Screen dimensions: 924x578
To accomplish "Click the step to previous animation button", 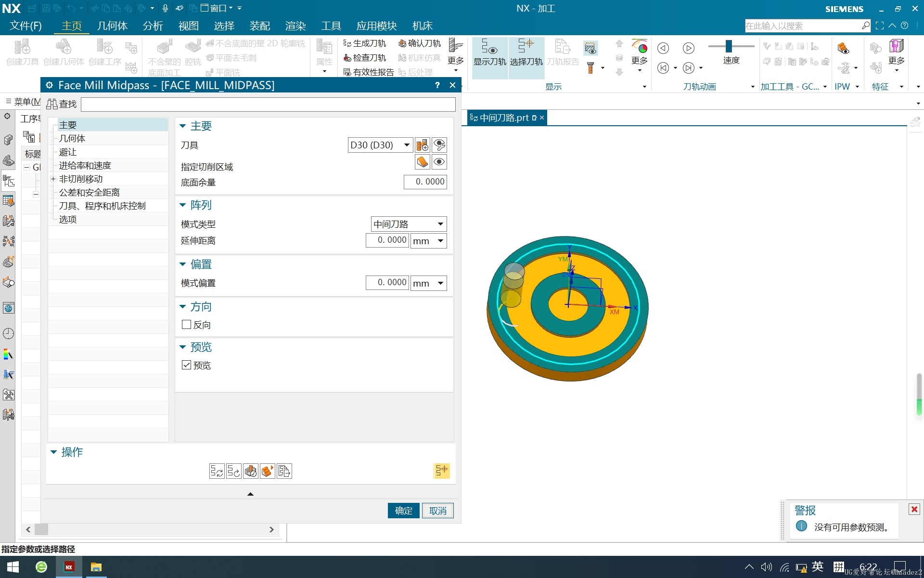I will (x=663, y=68).
